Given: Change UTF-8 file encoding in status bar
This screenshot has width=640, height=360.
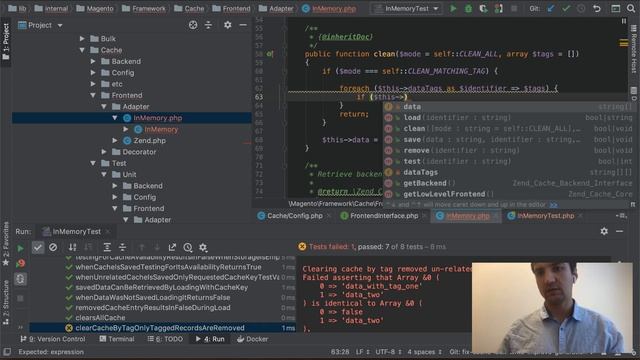Looking at the screenshot, I should point(388,352).
